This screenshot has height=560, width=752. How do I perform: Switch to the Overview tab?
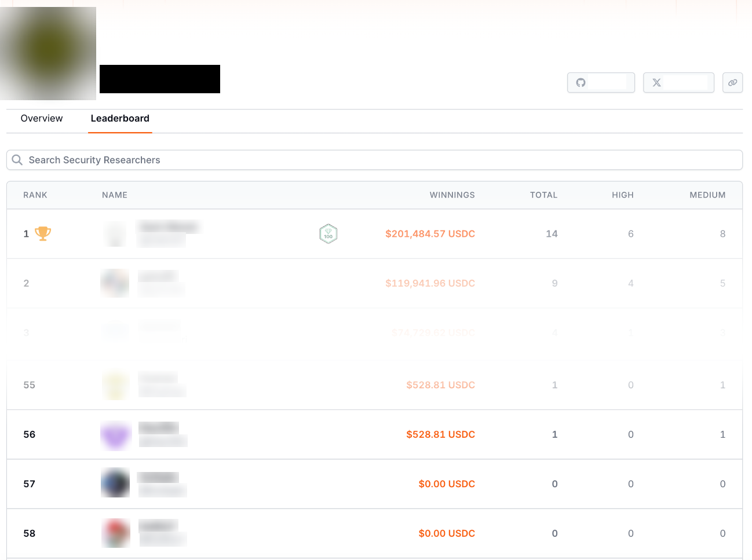click(42, 119)
